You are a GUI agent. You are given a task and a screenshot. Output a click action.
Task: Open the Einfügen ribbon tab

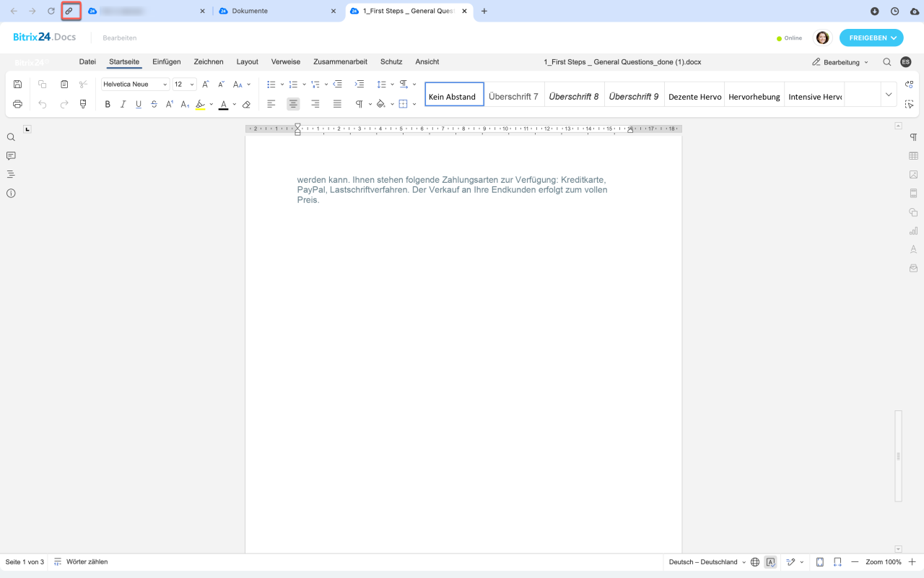click(x=166, y=62)
